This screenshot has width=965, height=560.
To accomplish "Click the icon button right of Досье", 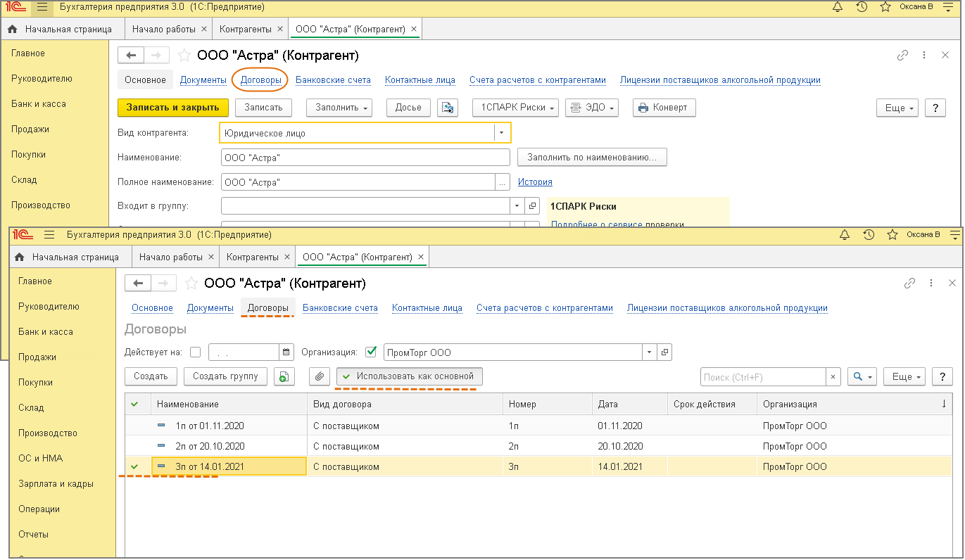I will pos(447,108).
